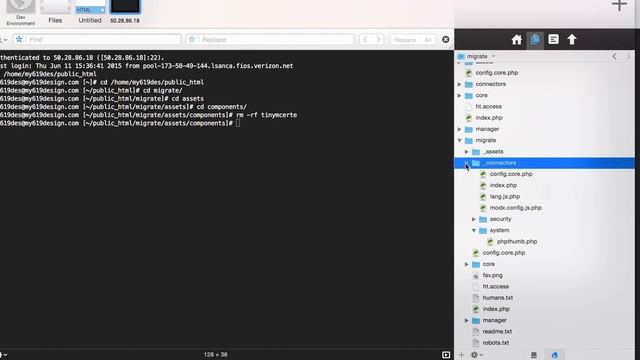Image resolution: width=640 pixels, height=360 pixels.
Task: Collapse the system folder
Action: 474,231
